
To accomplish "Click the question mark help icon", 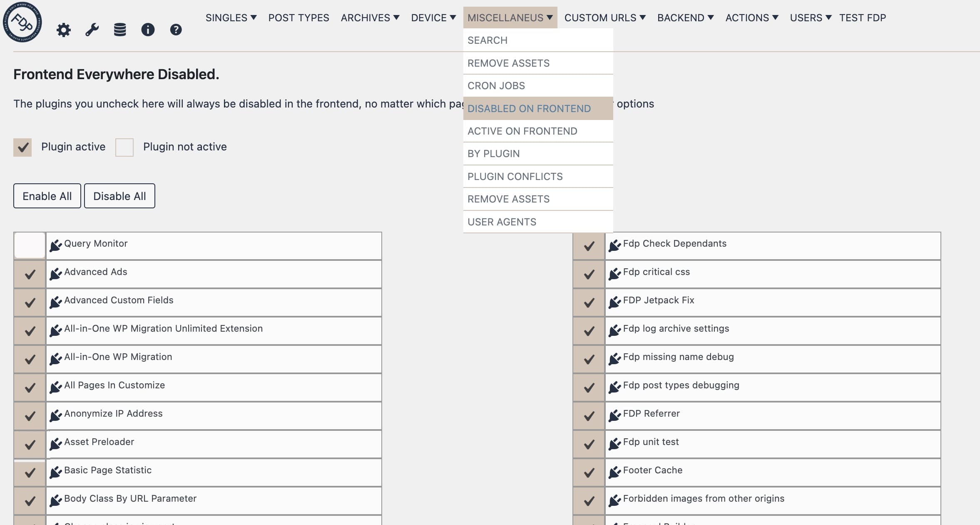I will click(x=176, y=30).
